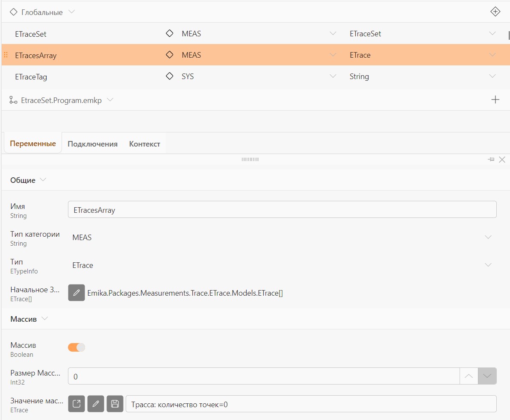The width and height of the screenshot is (510, 420).
Task: Close the properties panel with X
Action: 502,159
